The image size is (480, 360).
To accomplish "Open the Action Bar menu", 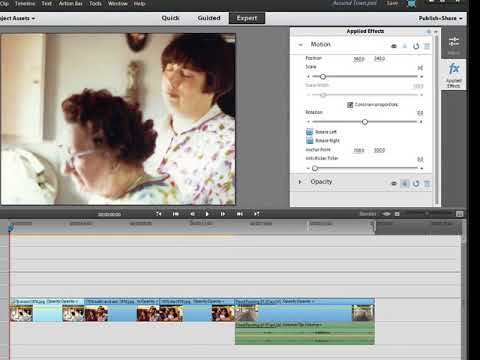I will coord(70,4).
